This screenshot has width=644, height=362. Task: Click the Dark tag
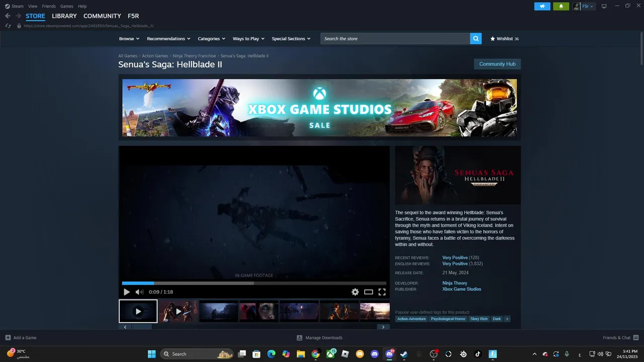(497, 319)
